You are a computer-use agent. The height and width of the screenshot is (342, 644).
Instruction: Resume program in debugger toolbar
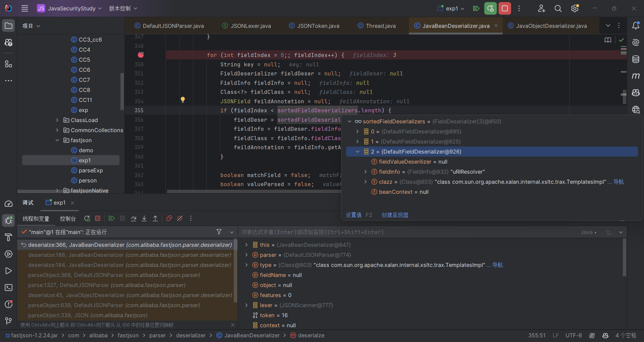coord(112,219)
